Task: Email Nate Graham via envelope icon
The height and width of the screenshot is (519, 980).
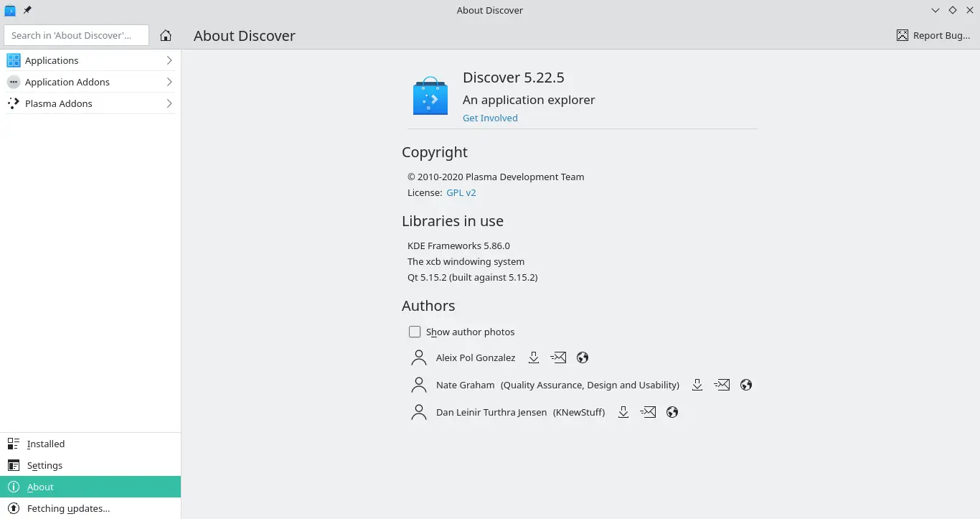Action: click(722, 385)
